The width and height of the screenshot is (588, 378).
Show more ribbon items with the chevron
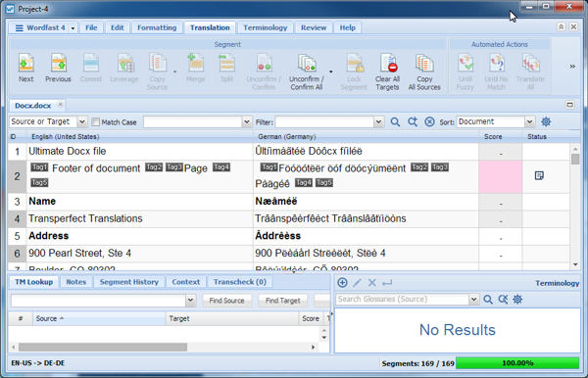tap(572, 67)
